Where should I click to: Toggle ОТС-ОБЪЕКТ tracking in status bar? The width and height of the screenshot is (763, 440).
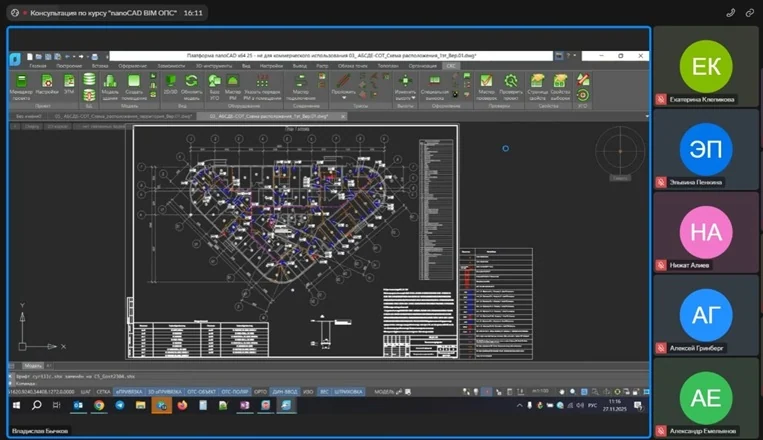pyautogui.click(x=201, y=391)
